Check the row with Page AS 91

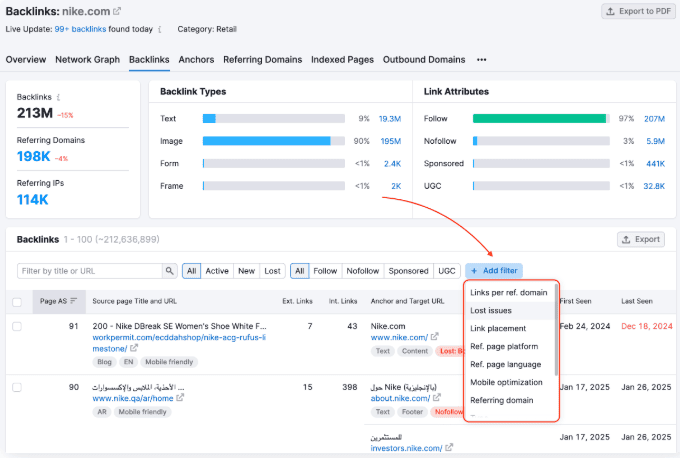point(17,326)
